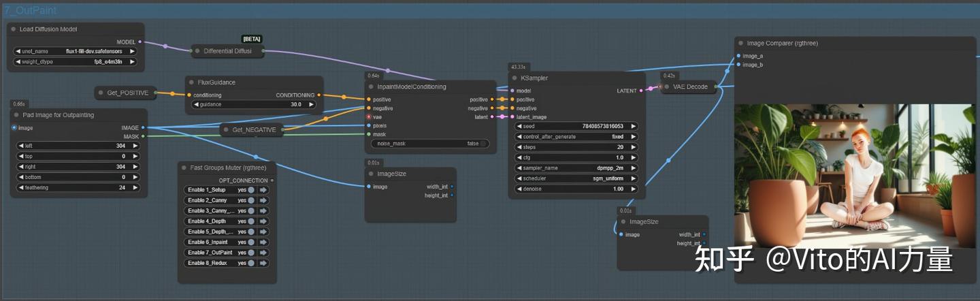Click the Fast Groups Muter (rgthree) title

(x=228, y=168)
